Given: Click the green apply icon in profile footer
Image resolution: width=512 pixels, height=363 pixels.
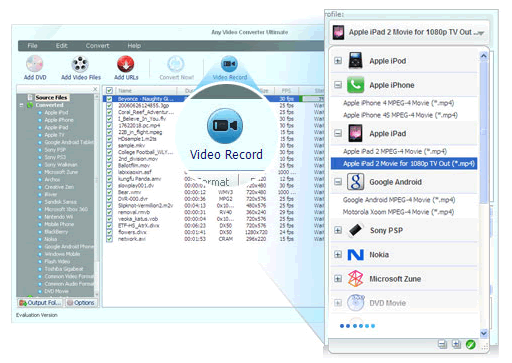Looking at the screenshot, I should click(x=471, y=344).
